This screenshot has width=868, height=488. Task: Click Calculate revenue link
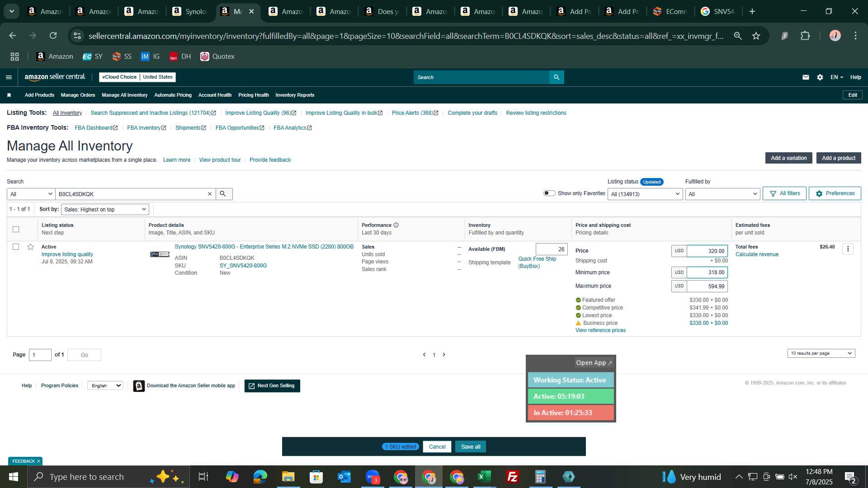click(757, 254)
